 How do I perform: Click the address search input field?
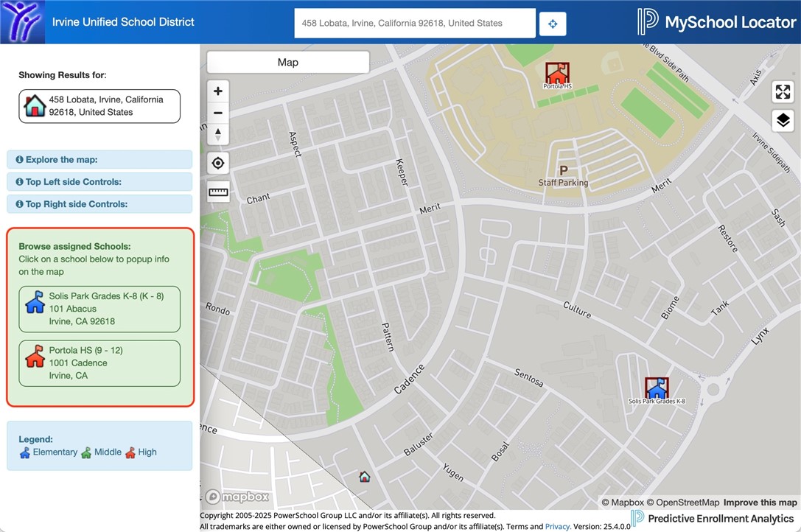[414, 24]
